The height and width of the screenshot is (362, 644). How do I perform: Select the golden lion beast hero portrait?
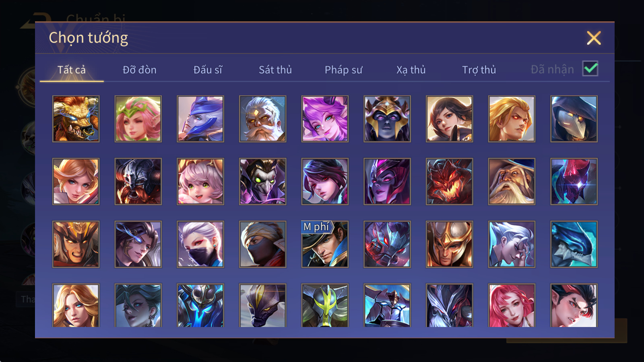pos(76,119)
